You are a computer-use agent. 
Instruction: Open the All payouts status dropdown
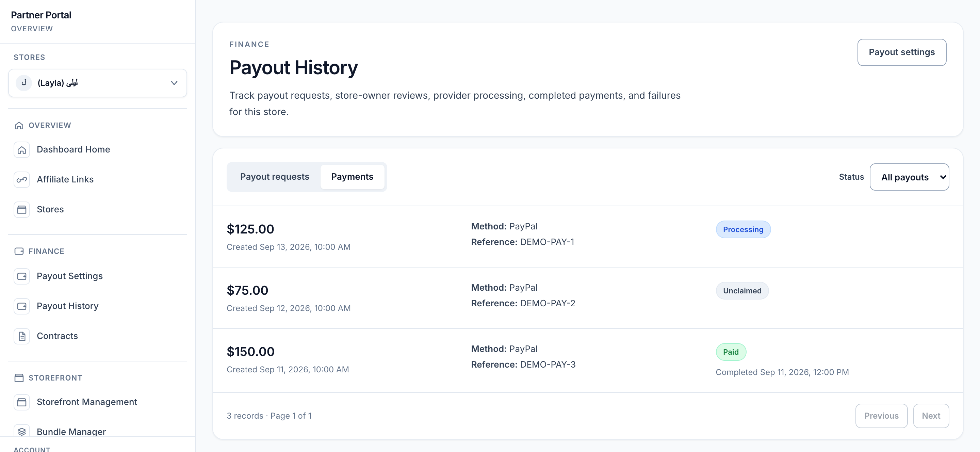coord(909,177)
